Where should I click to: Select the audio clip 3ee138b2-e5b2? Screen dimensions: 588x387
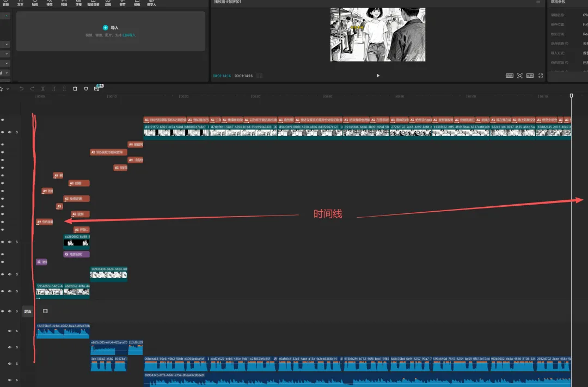click(102, 364)
